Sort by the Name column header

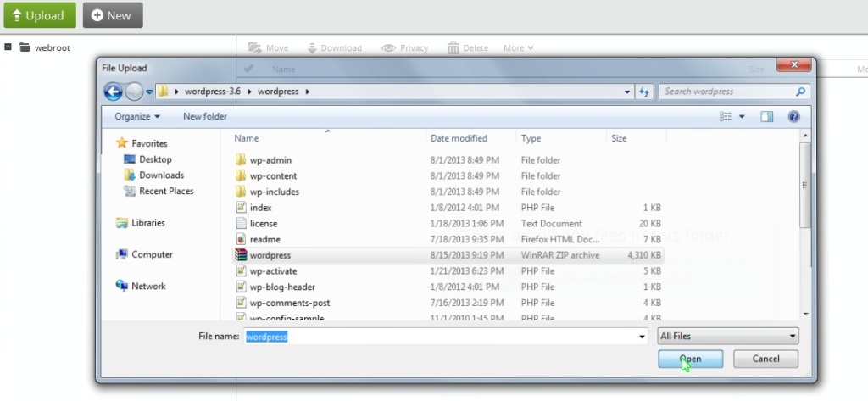(x=247, y=138)
